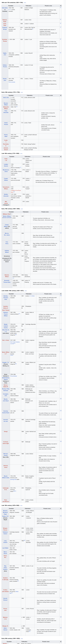Screen dimensions: 66x644
Task: Open the Ozell, John link
Action: [x=6, y=97]
